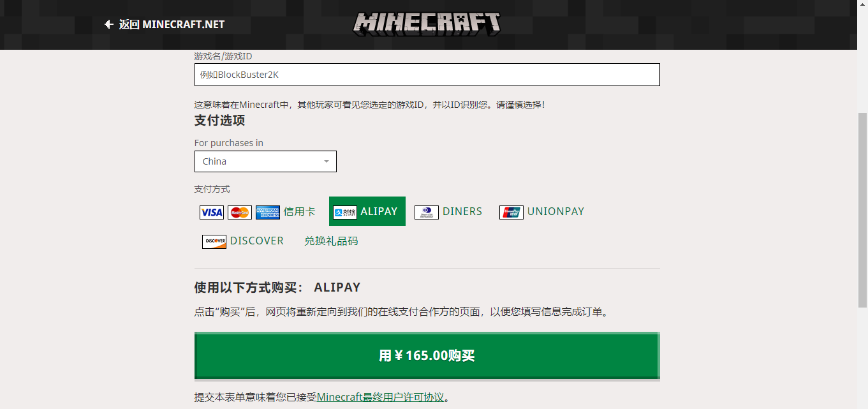The height and width of the screenshot is (409, 868).
Task: Click the UnionPay logo icon
Action: point(510,211)
